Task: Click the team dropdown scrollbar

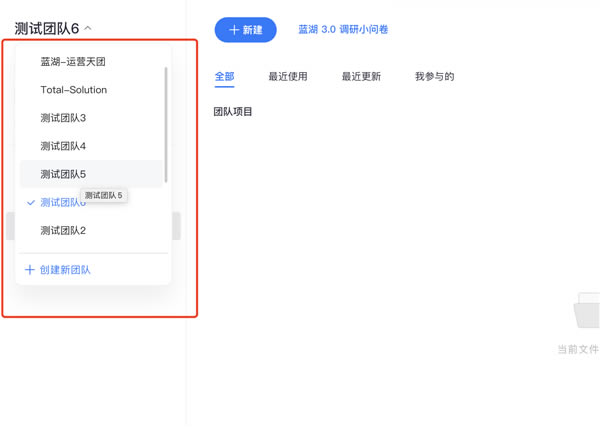Action: point(166,125)
